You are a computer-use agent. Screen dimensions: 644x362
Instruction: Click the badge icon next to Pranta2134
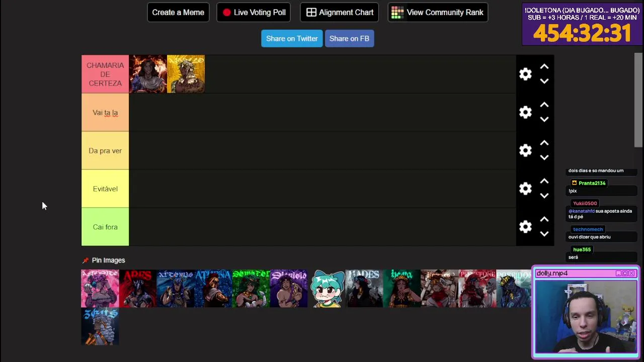[574, 183]
